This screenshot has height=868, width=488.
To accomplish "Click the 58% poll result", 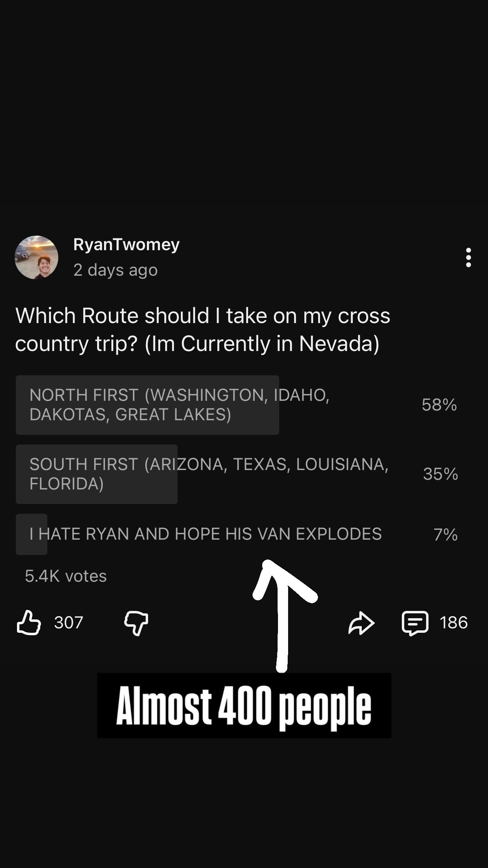I will [x=439, y=405].
